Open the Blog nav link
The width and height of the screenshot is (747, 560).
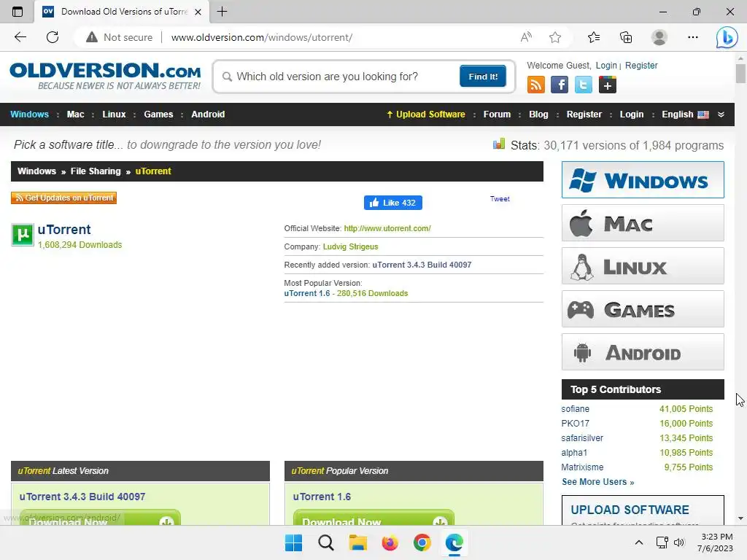click(538, 114)
